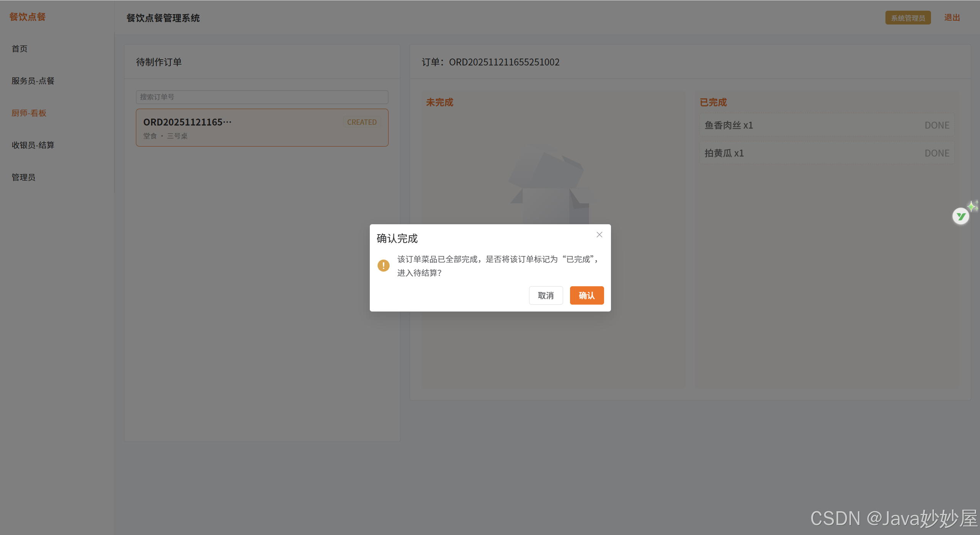Click the CREATED status tag
The width and height of the screenshot is (980, 535).
pyautogui.click(x=361, y=122)
